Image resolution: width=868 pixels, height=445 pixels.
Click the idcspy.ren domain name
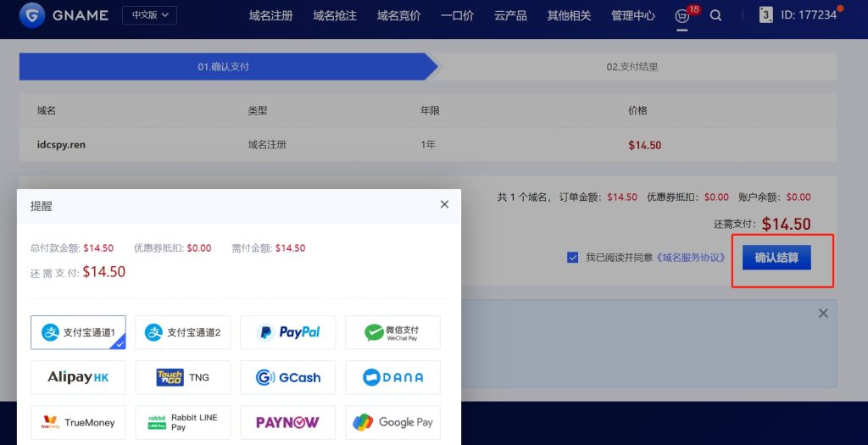[61, 144]
